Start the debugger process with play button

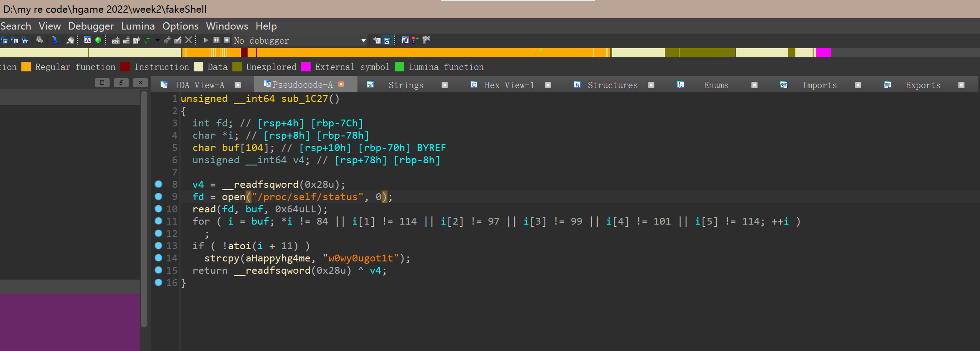[x=206, y=40]
